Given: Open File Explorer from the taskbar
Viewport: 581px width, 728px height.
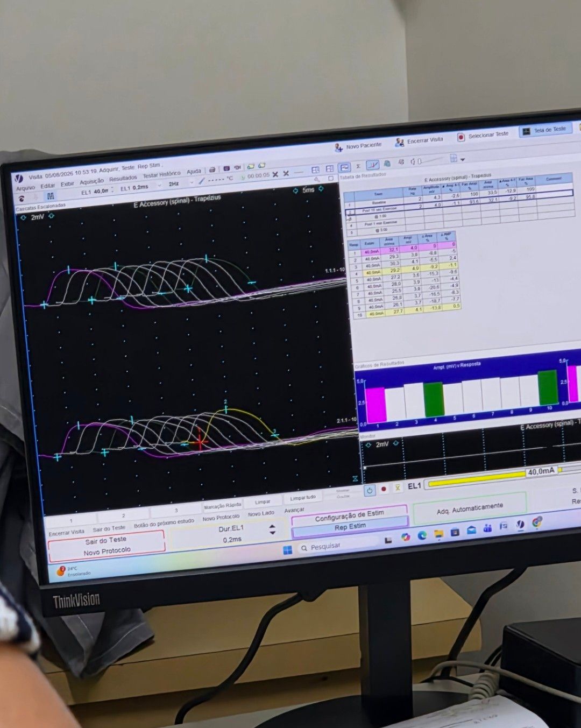Looking at the screenshot, I should pyautogui.click(x=438, y=533).
